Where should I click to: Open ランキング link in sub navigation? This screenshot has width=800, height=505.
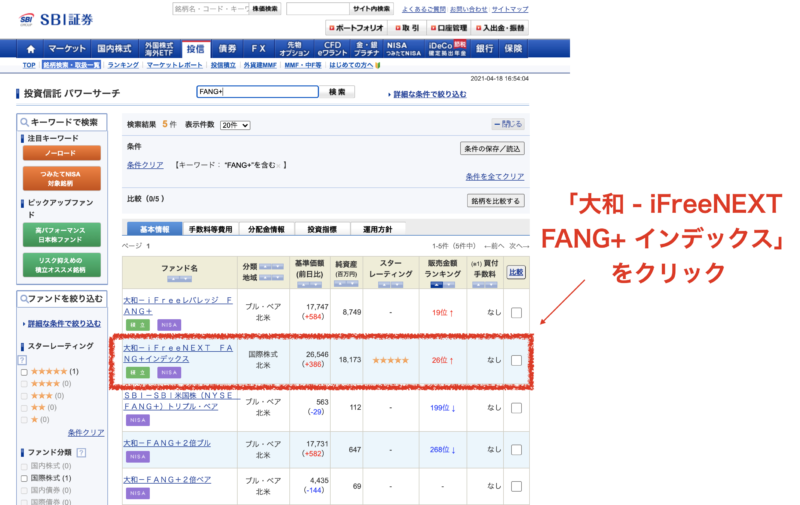(123, 65)
